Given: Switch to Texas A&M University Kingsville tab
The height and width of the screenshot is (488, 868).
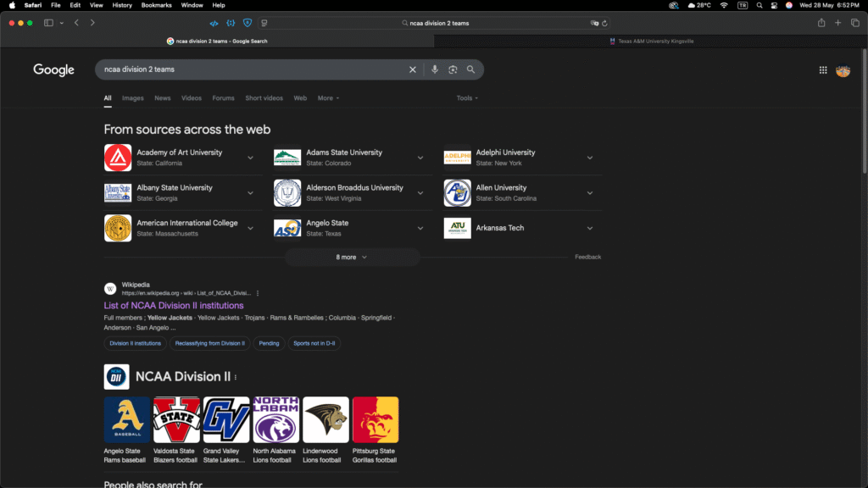Looking at the screenshot, I should tap(650, 41).
